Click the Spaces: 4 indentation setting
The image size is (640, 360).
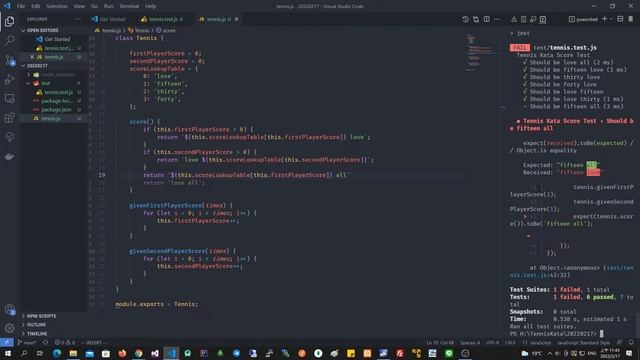click(470, 342)
